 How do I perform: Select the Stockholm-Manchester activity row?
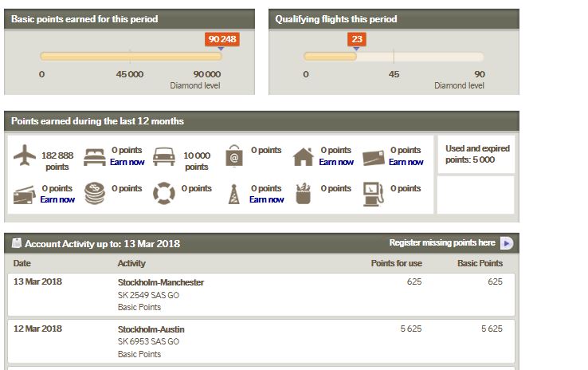[x=261, y=293]
